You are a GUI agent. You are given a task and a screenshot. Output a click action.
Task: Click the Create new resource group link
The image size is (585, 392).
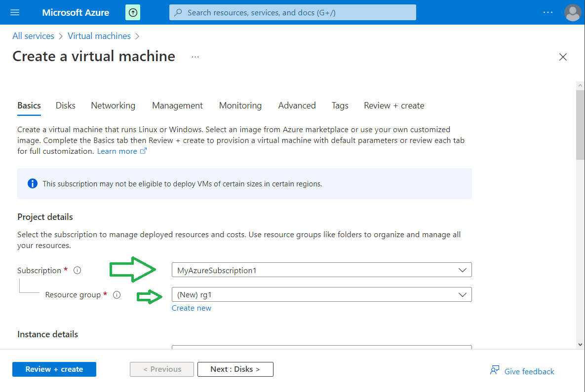pos(192,308)
